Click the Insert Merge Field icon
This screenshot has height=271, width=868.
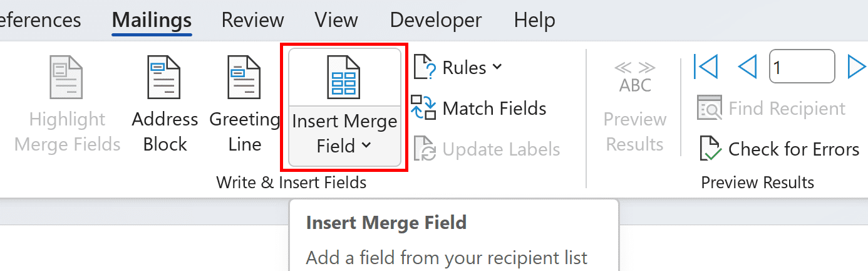point(344,77)
